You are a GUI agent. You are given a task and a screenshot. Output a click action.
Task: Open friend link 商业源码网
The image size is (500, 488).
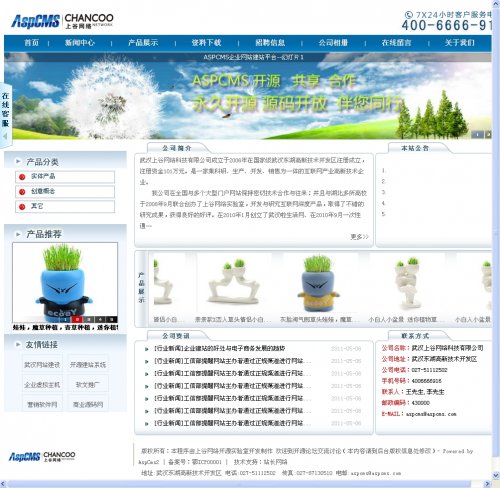pyautogui.click(x=88, y=404)
